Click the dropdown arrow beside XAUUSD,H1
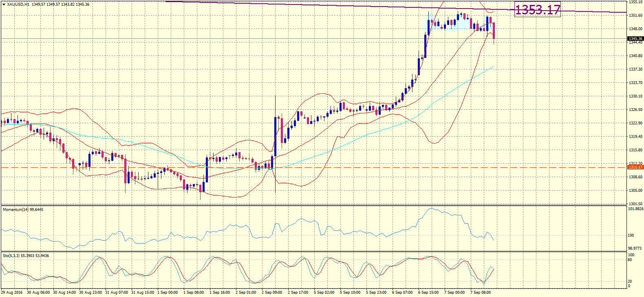 click(x=4, y=4)
